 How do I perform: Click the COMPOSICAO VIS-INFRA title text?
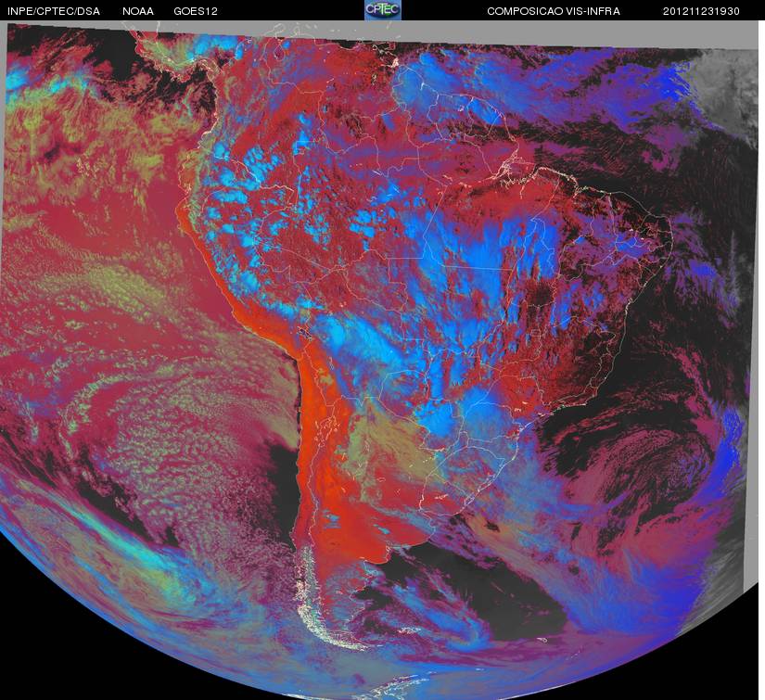pyautogui.click(x=554, y=11)
